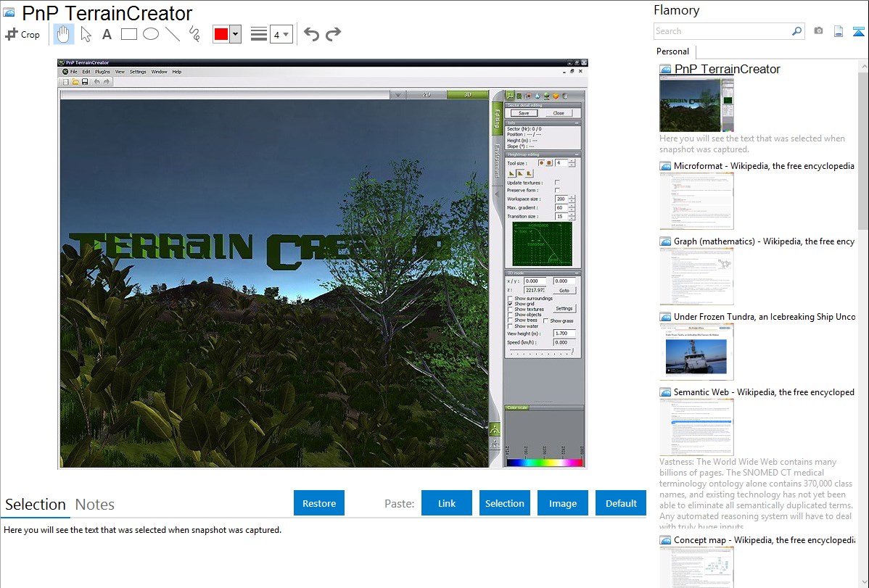The image size is (869, 588).
Task: Open Plugins menu in TerrainCreator screenshot
Action: 102,72
